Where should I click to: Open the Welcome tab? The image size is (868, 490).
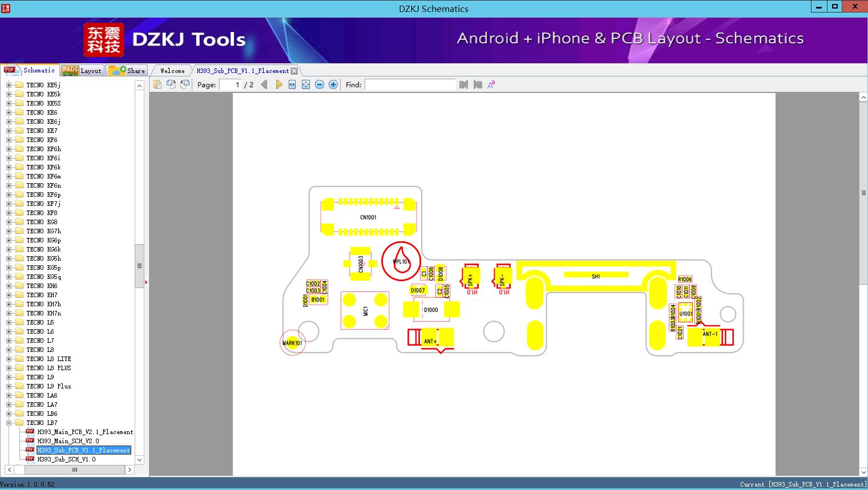[172, 71]
